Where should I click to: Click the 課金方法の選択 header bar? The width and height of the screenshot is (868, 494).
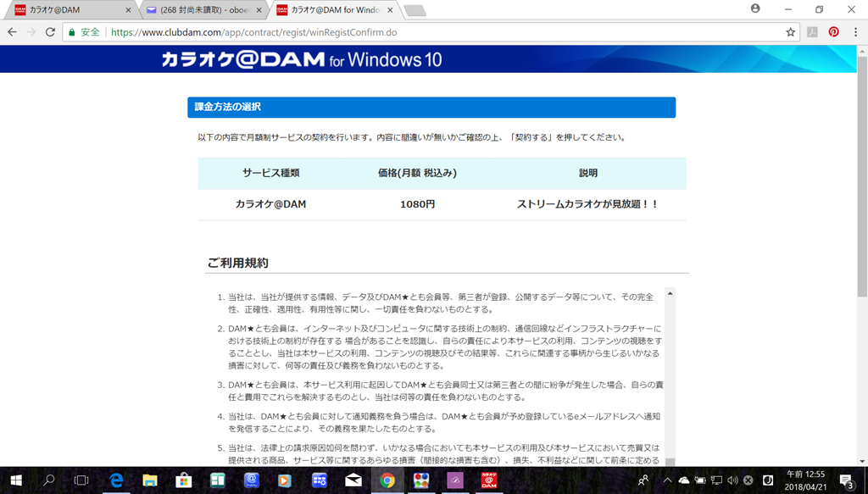(431, 108)
